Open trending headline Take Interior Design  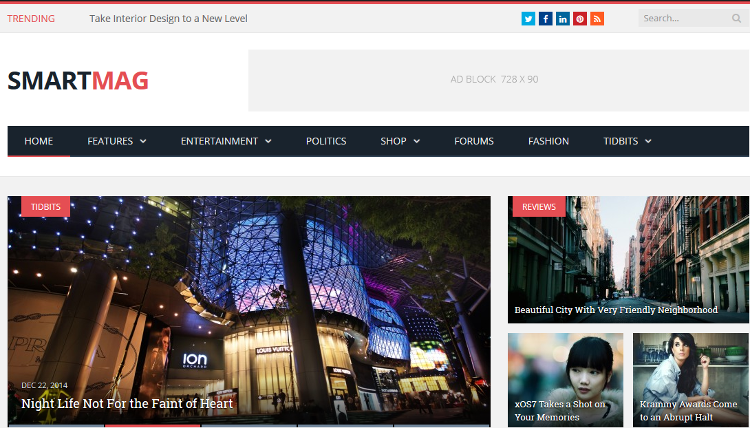(x=168, y=19)
